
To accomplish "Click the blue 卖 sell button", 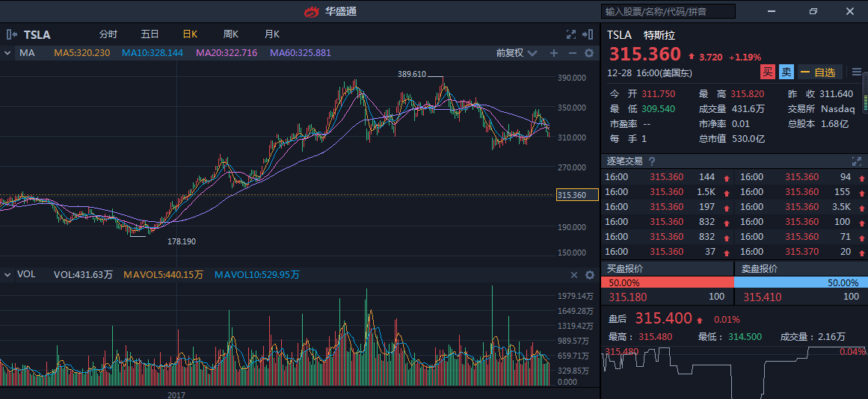I will pos(786,72).
